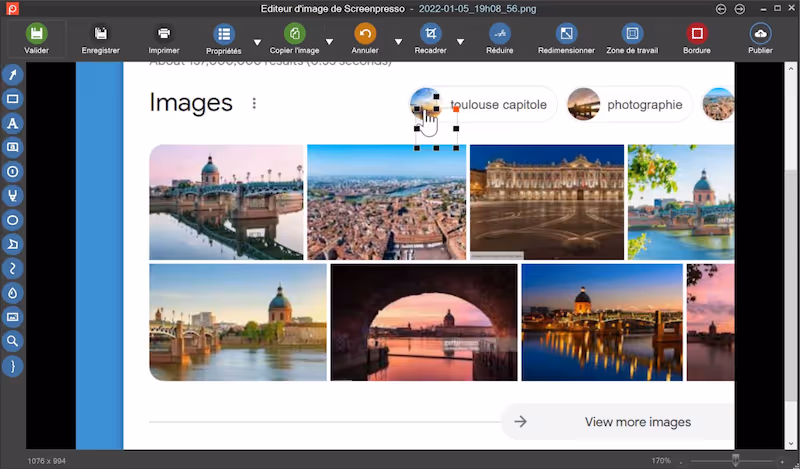800x469 pixels.
Task: Adjust the zoom level slider
Action: tap(735, 460)
